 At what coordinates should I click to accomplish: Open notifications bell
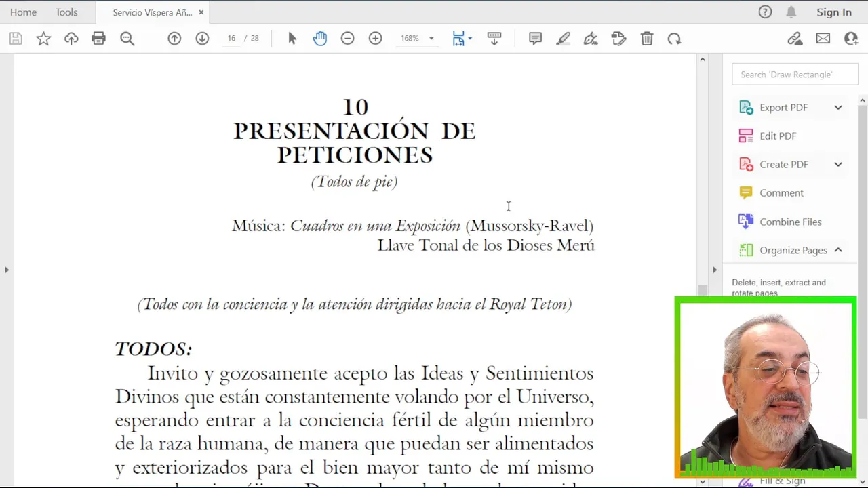(791, 12)
